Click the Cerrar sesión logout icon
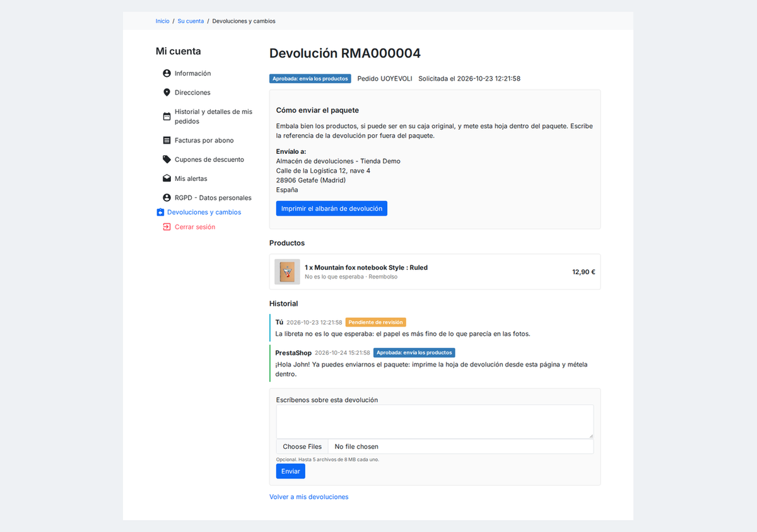This screenshot has width=757, height=532. (x=167, y=227)
